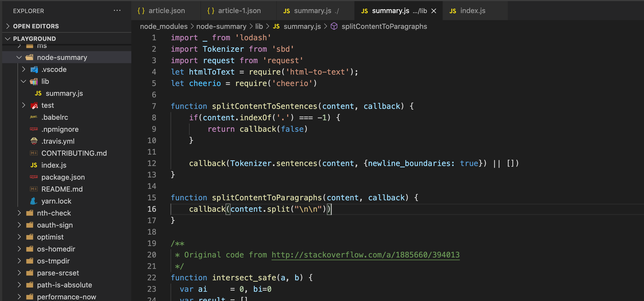Viewport: 644px width, 301px height.
Task: Click the yarn.lock file icon
Action: [34, 201]
